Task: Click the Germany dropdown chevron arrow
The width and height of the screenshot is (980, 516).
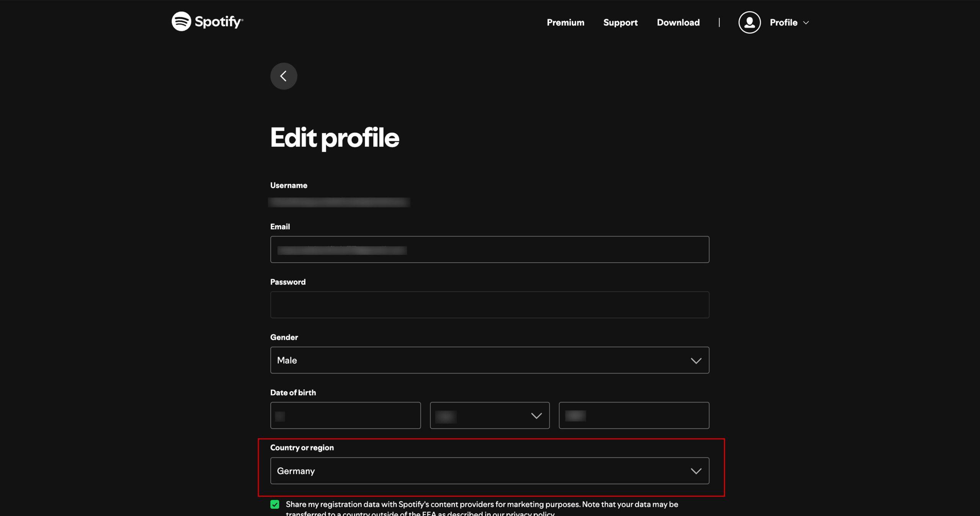Action: (x=696, y=471)
